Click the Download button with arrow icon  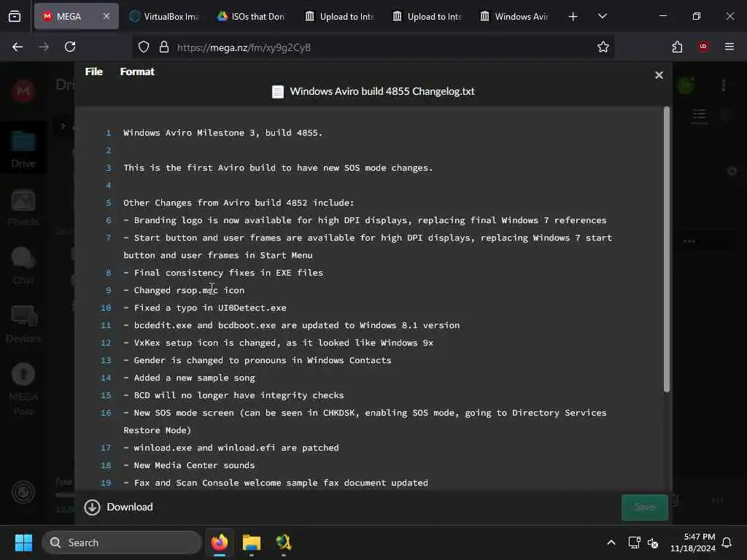[x=119, y=507]
